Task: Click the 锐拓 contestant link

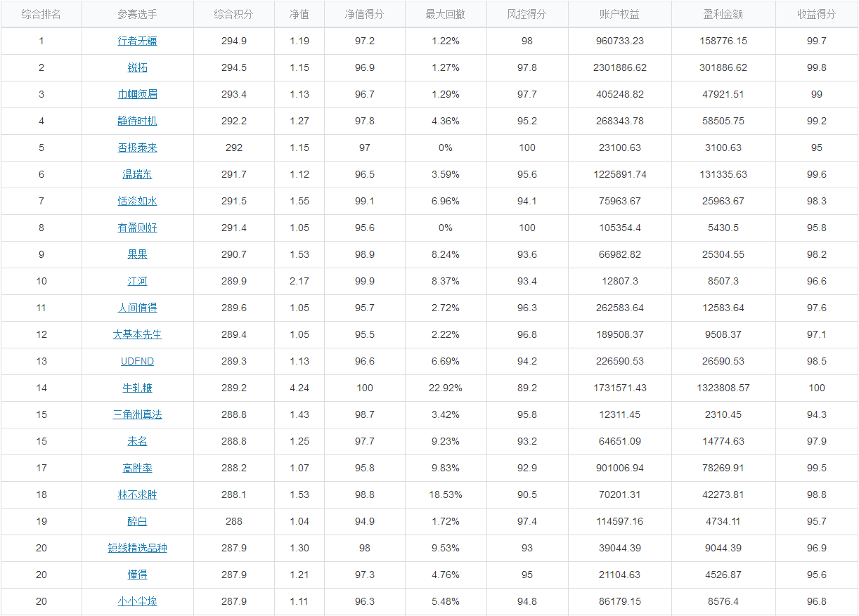Action: (137, 67)
